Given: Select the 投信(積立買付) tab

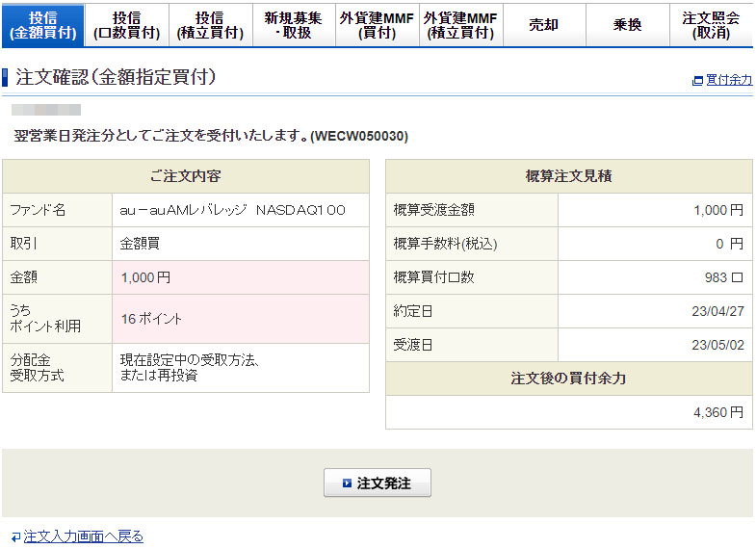Looking at the screenshot, I should [x=210, y=25].
